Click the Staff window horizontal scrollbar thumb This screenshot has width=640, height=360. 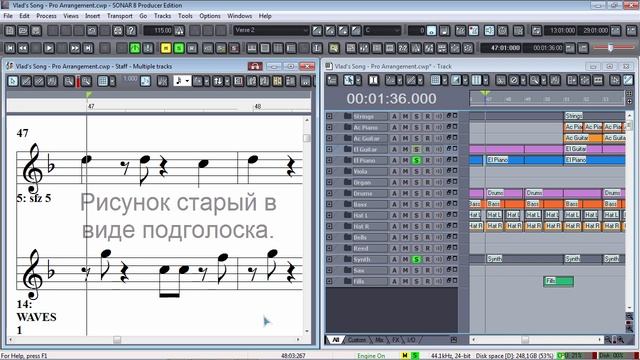click(117, 340)
